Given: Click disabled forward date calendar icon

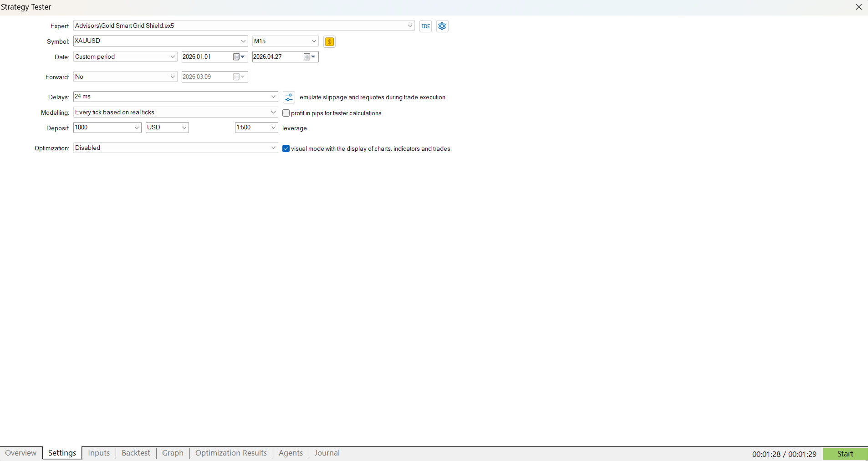Looking at the screenshot, I should click(239, 77).
